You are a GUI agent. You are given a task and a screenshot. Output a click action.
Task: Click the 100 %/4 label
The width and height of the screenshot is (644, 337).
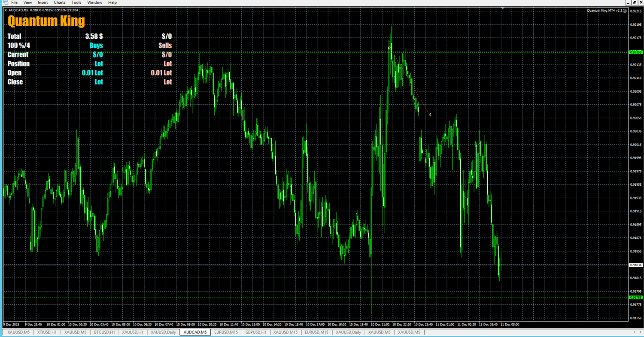[x=19, y=45]
